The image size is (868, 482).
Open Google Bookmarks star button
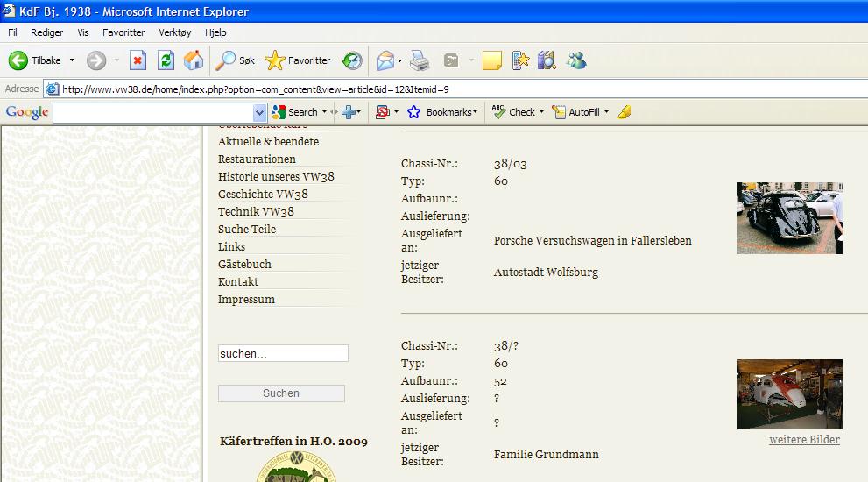click(x=441, y=112)
